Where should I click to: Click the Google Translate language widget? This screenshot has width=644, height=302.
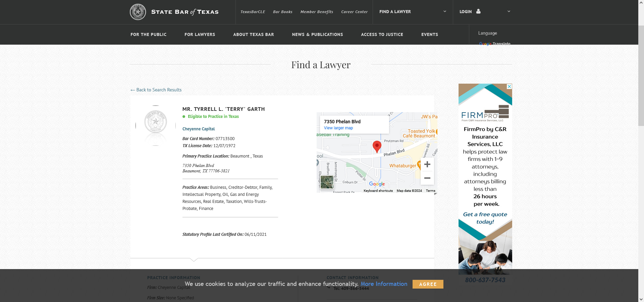(495, 44)
